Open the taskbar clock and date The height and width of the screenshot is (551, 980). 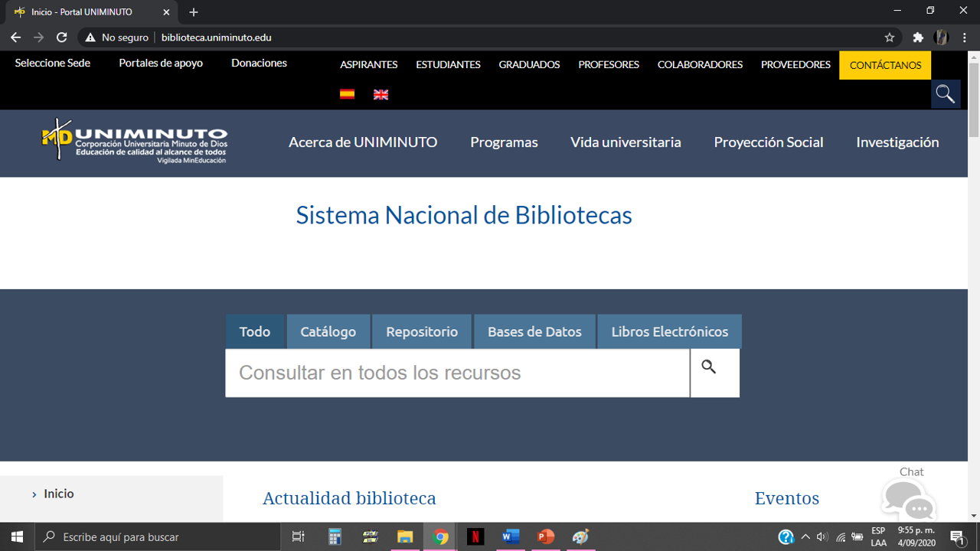[916, 536]
